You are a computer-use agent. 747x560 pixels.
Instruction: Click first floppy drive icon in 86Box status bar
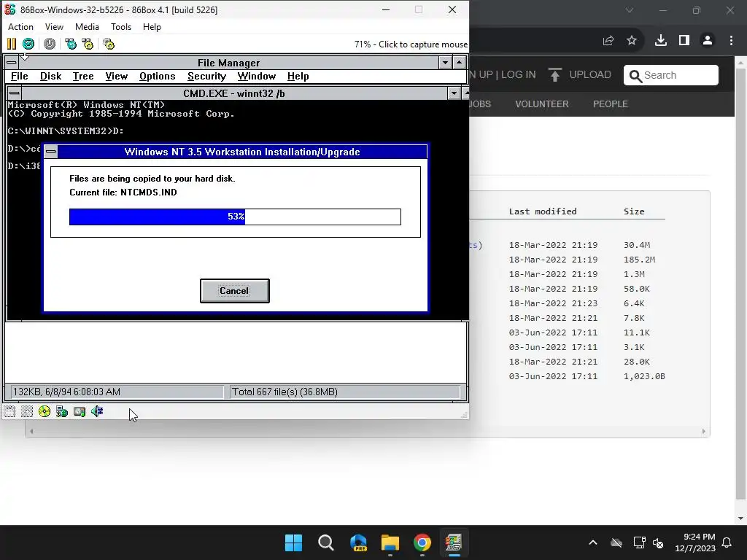coord(9,411)
